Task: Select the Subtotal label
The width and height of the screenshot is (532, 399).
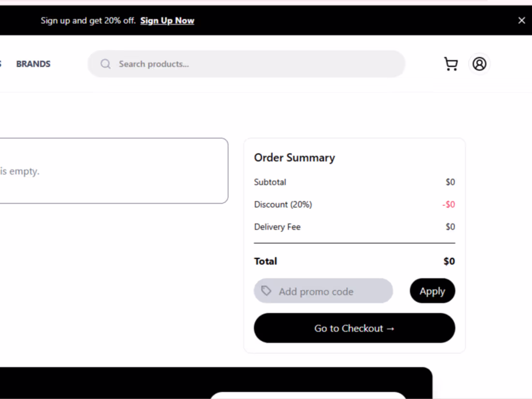Action: [x=270, y=182]
